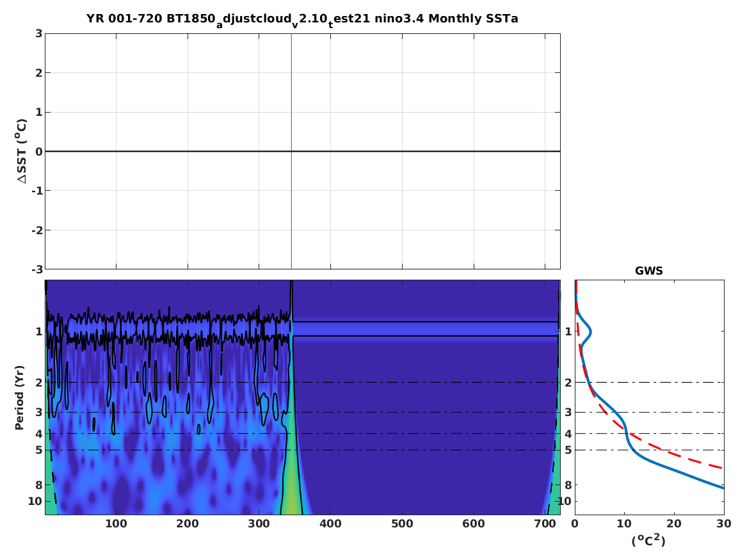Click the x-axis tick label 500
Image resolution: width=747 pixels, height=560 pixels.
(402, 524)
